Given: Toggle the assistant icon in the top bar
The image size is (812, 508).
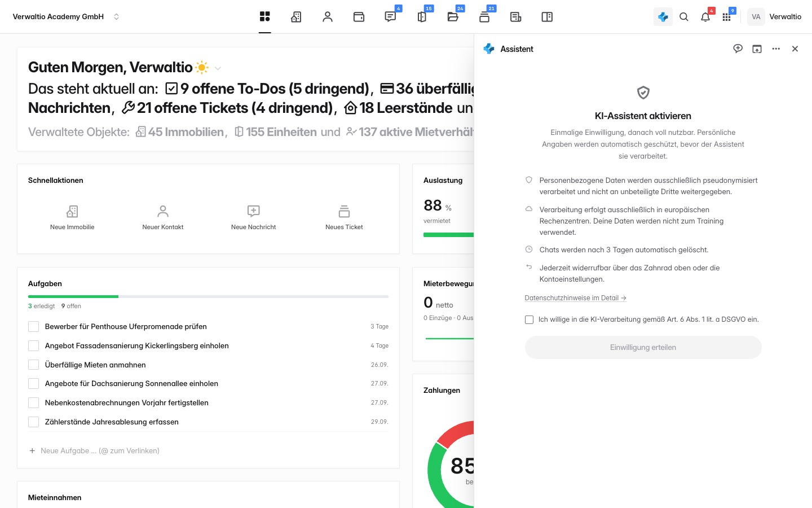Looking at the screenshot, I should 663,17.
